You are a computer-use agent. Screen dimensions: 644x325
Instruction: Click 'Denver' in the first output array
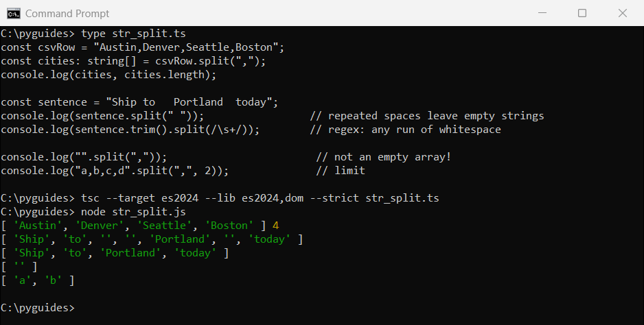(x=99, y=226)
